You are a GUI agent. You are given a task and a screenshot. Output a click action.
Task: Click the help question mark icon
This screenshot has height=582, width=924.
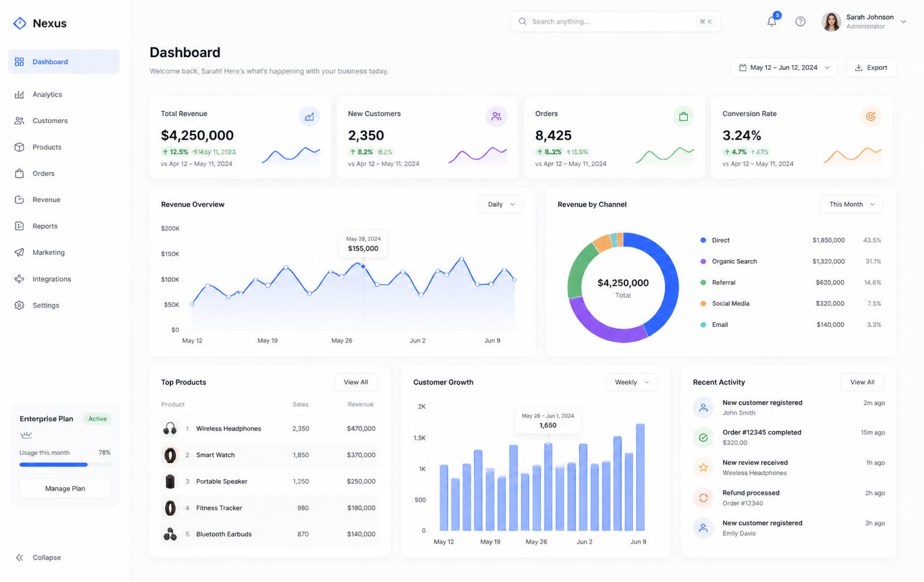800,21
